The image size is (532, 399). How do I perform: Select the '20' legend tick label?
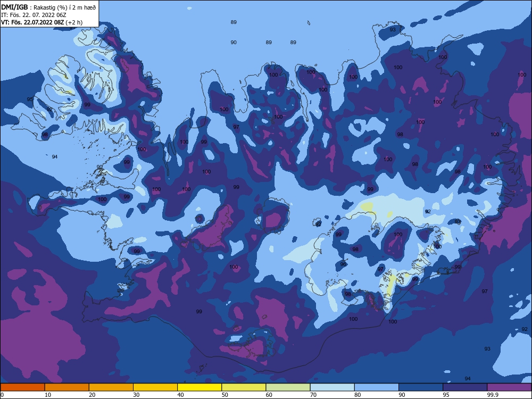(92, 395)
